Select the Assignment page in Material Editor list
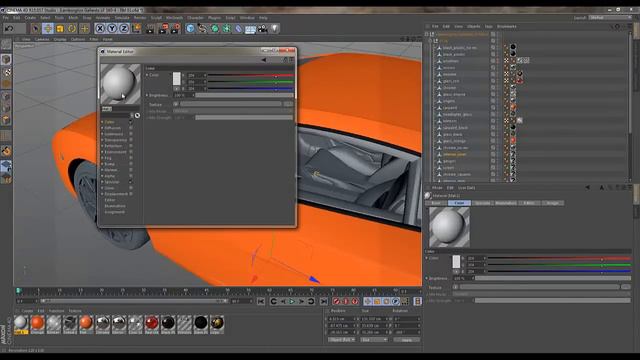Viewport: 640px width, 360px height. click(x=114, y=212)
